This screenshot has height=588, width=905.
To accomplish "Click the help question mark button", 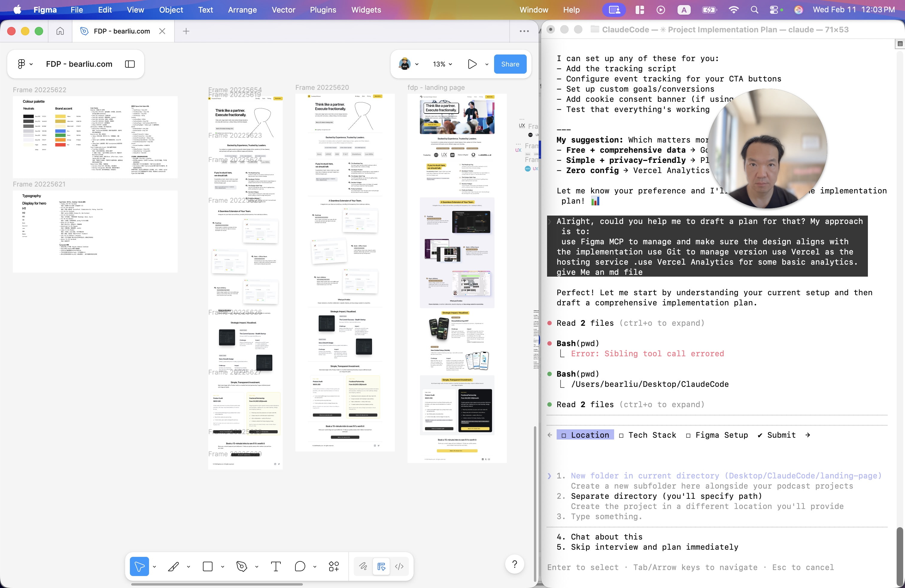I will 514,564.
